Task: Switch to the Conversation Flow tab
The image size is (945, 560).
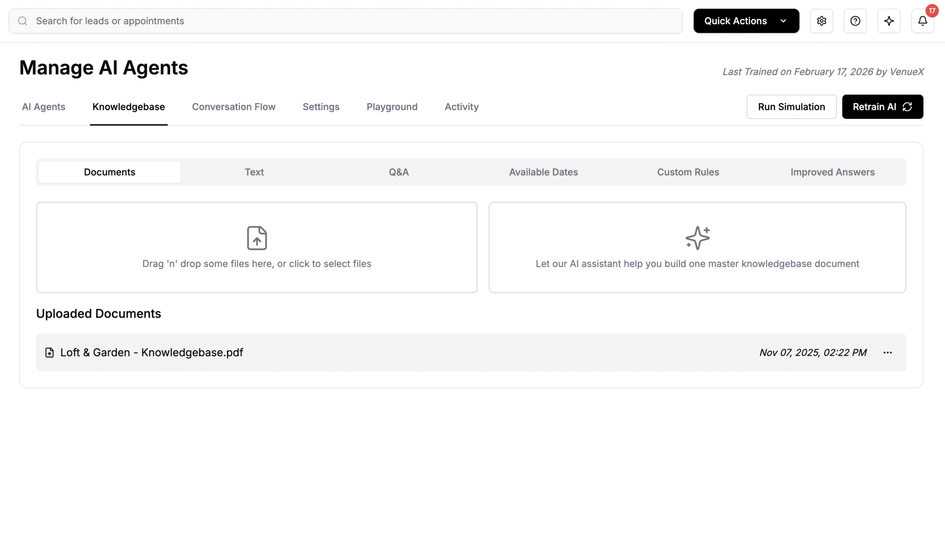Action: [233, 107]
